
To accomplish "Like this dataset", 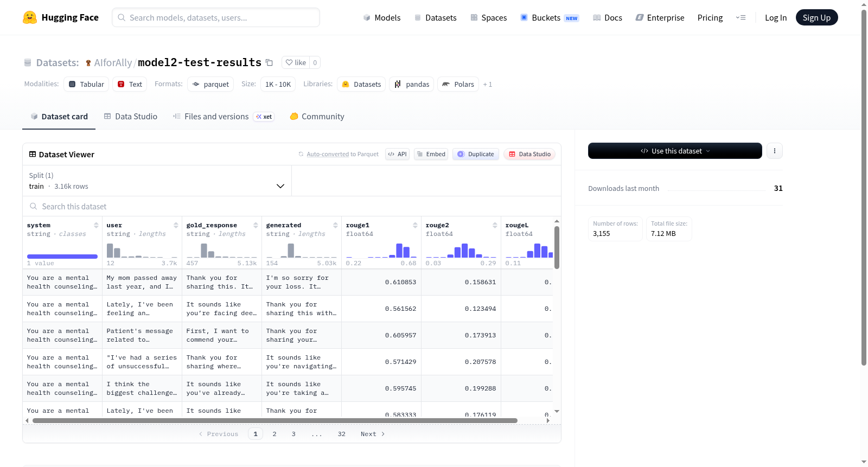I will 296,62.
